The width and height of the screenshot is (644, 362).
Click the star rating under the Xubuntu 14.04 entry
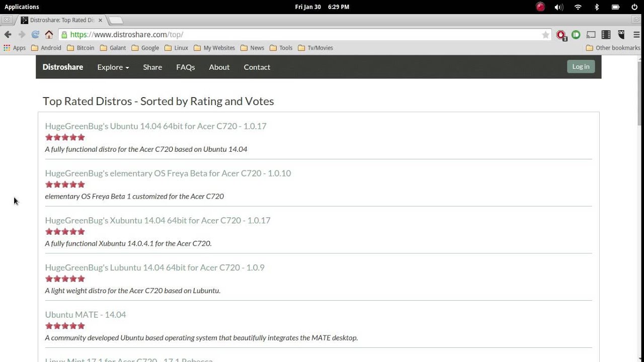click(65, 232)
